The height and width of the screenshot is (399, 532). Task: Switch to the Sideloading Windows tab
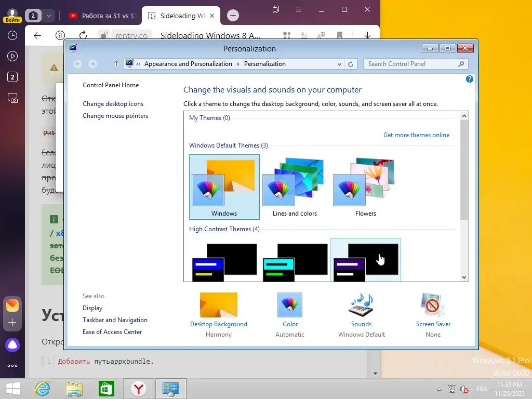(177, 16)
